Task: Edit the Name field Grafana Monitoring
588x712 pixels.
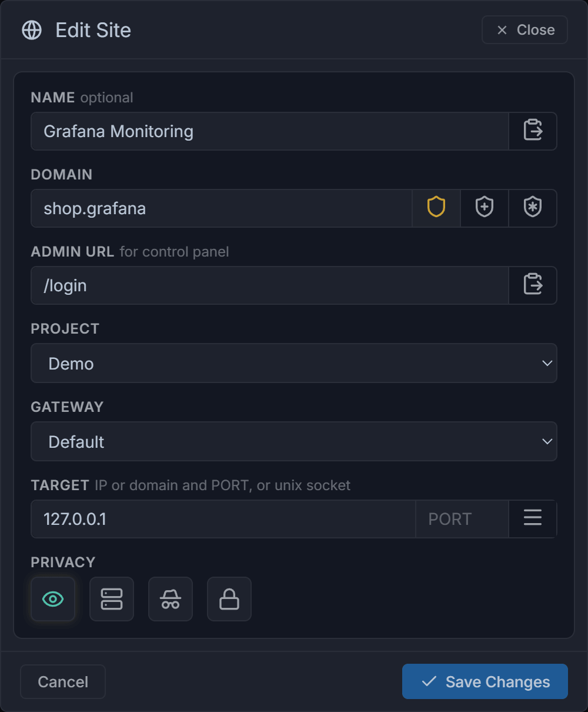Action: tap(270, 131)
